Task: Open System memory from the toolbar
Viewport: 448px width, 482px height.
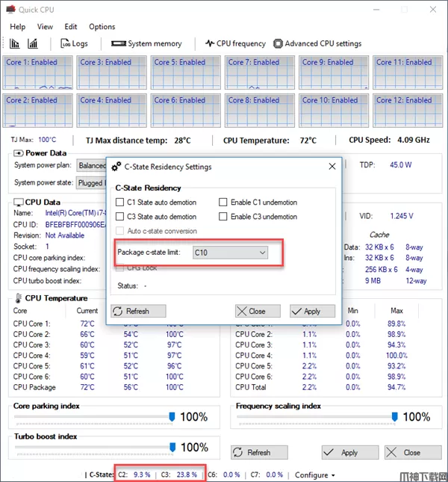Action: (146, 44)
